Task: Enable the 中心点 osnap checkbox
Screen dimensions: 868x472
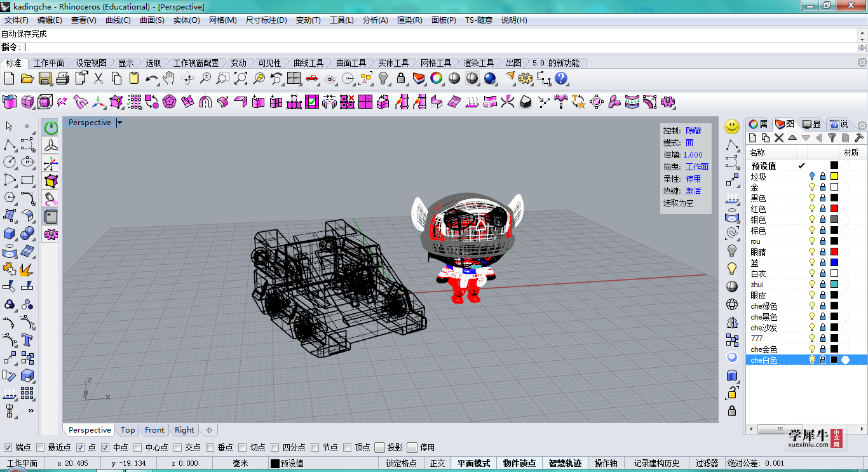Action: (137, 447)
